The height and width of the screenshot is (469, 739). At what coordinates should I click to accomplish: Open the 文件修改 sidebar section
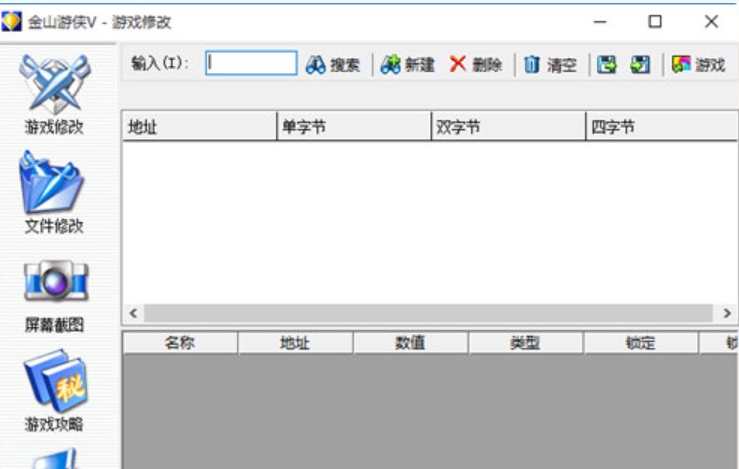pyautogui.click(x=53, y=192)
